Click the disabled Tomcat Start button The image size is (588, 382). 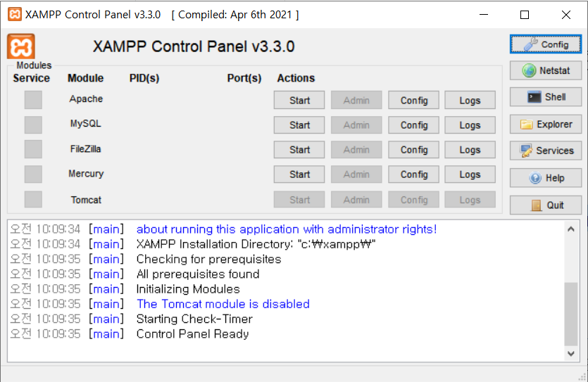[x=299, y=200]
